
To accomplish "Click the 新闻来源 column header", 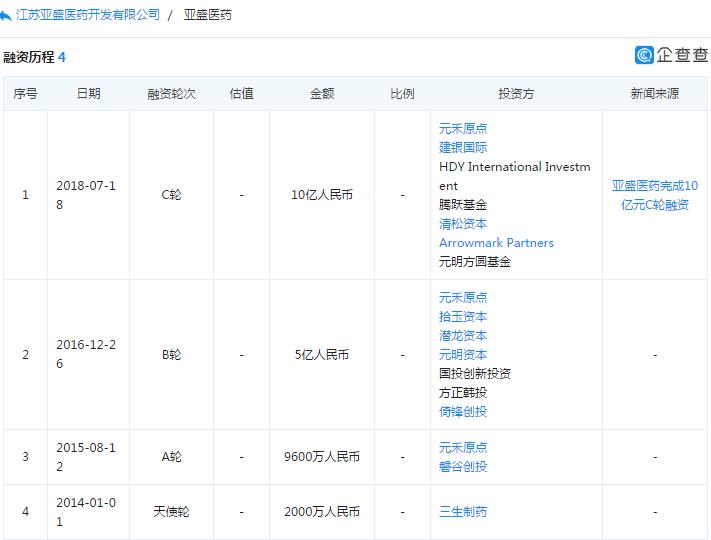I will (655, 94).
